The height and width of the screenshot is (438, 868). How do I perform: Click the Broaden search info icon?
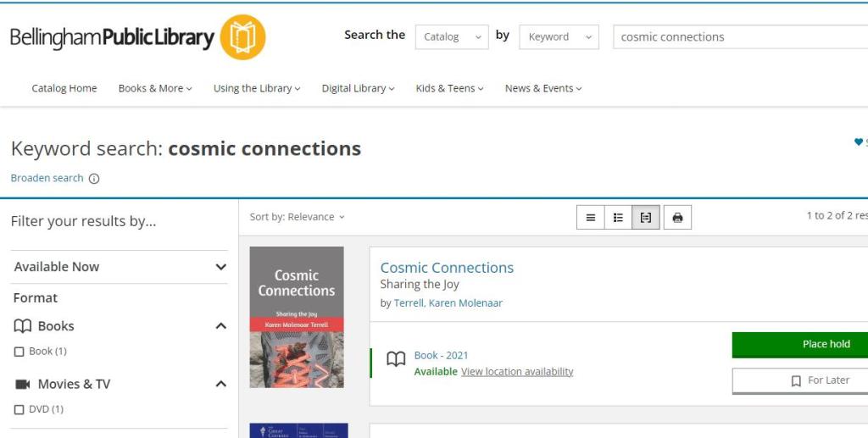click(x=94, y=179)
